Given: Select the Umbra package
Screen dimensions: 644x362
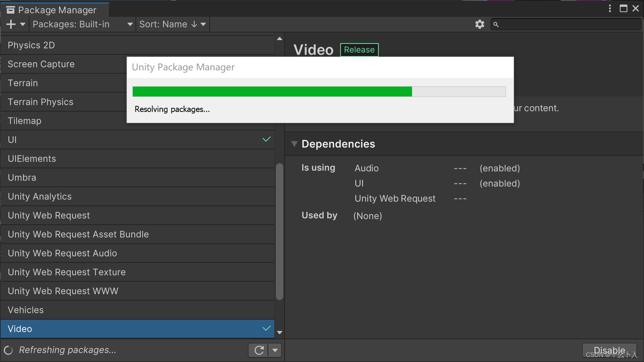Looking at the screenshot, I should pos(138,177).
